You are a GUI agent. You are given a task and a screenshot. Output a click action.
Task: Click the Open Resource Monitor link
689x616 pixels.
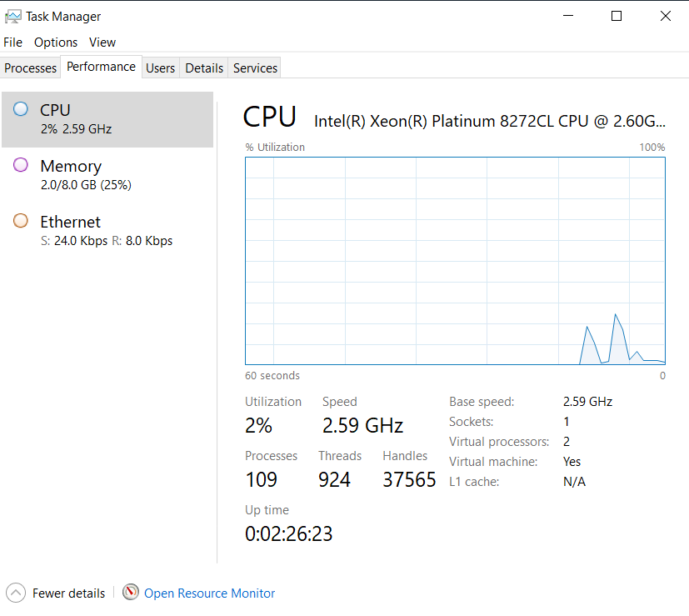point(209,593)
